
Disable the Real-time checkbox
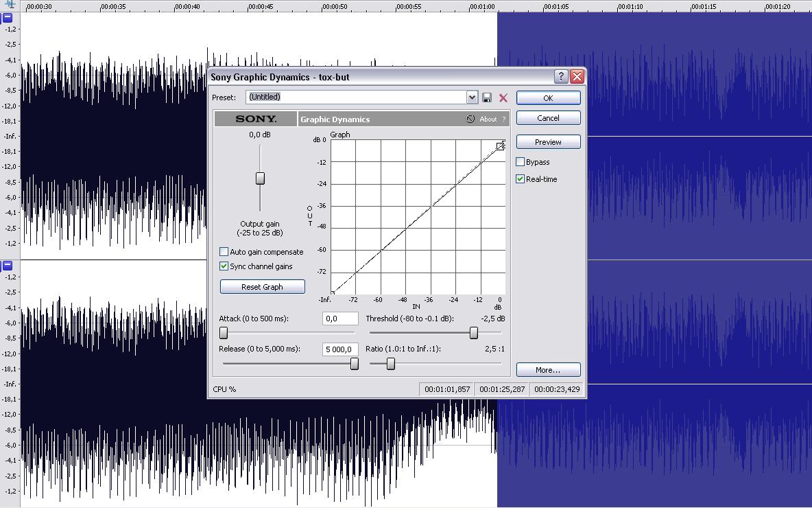(520, 179)
